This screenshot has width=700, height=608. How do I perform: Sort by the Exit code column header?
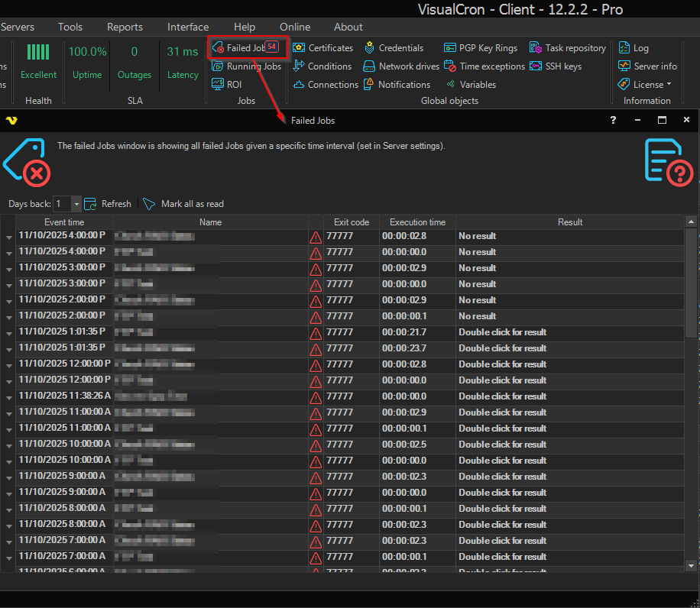point(352,222)
